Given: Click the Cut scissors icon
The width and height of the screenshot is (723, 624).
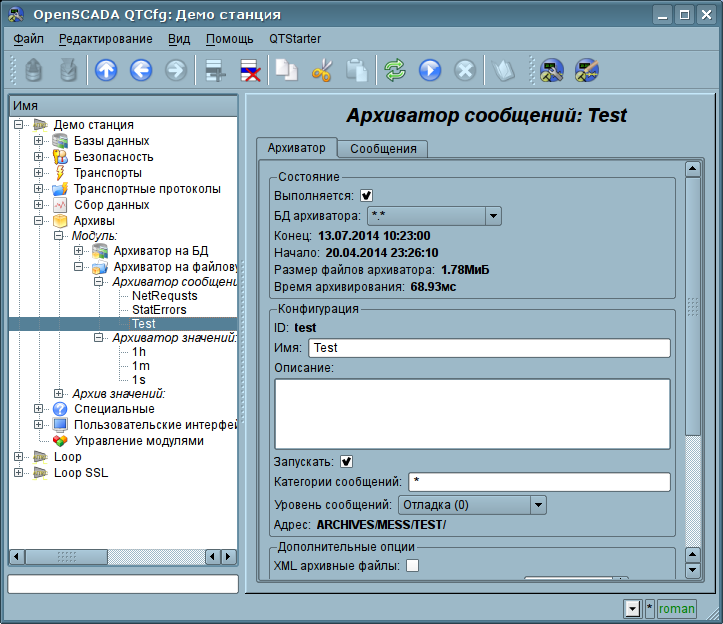Looking at the screenshot, I should point(322,71).
